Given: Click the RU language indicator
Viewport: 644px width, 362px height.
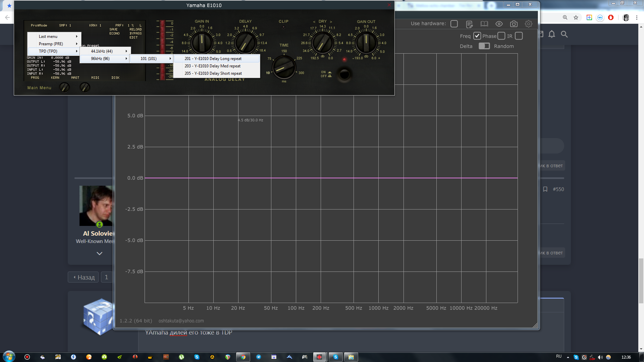Looking at the screenshot, I should [x=559, y=357].
